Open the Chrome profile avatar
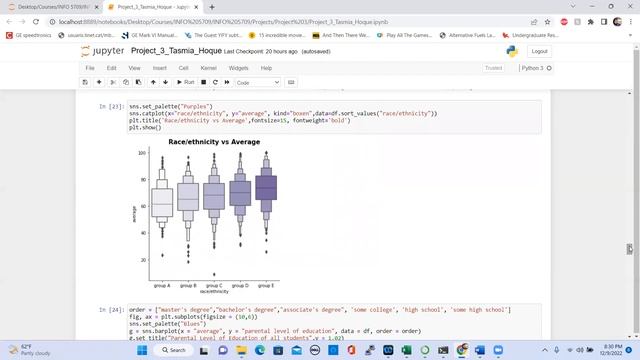The image size is (640, 360). pyautogui.click(x=617, y=22)
